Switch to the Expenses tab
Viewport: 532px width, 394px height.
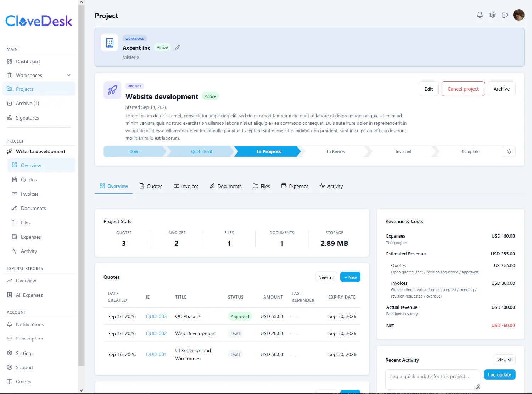pyautogui.click(x=295, y=186)
